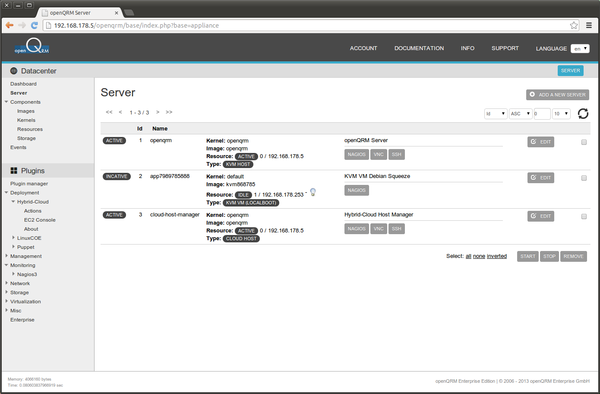Collapse the Monitoring tree node
600x394 pixels.
tap(6, 265)
